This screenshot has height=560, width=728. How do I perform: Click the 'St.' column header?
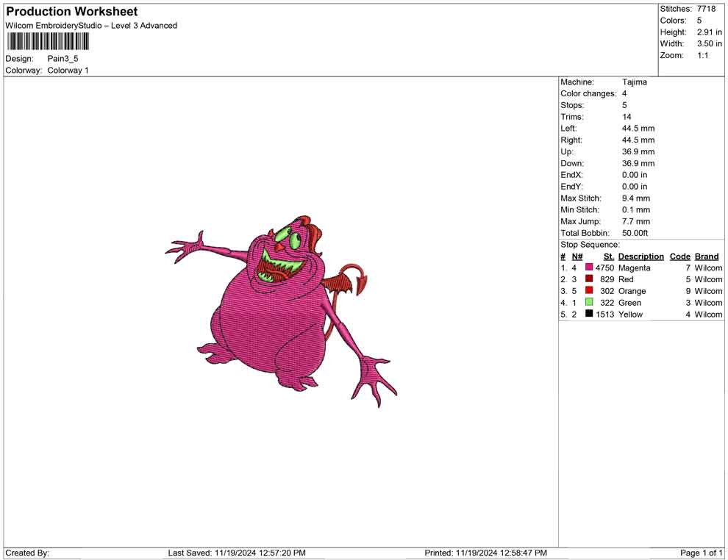(609, 256)
